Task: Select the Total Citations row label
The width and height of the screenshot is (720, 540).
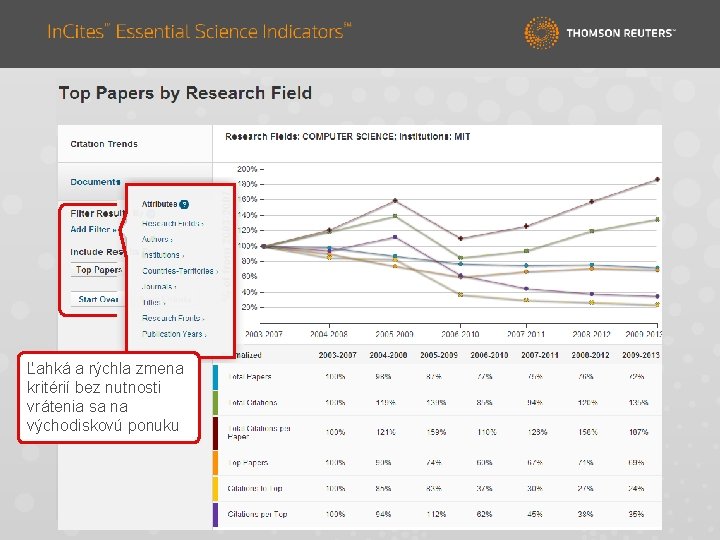Action: tap(252, 403)
